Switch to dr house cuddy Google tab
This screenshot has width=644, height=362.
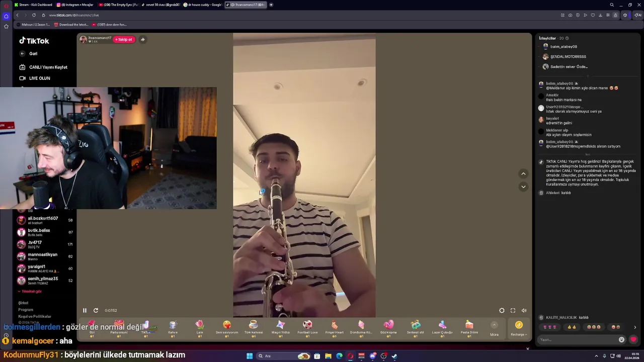click(x=202, y=5)
